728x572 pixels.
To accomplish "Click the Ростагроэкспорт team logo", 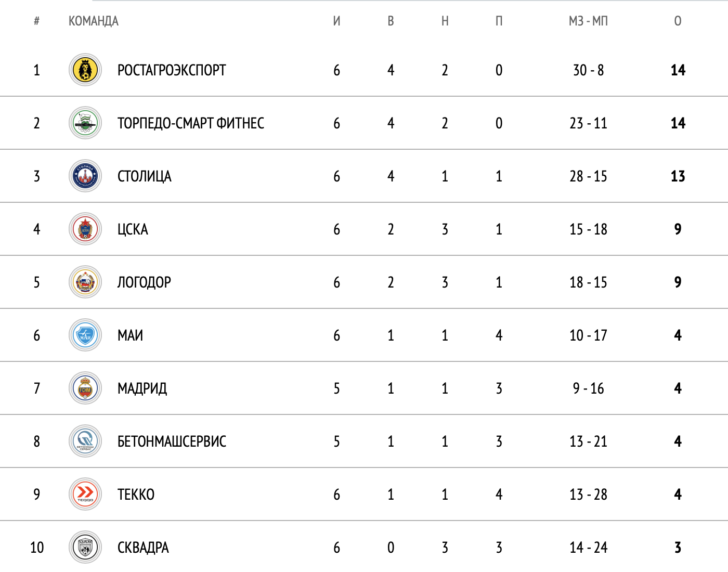I will (x=85, y=70).
